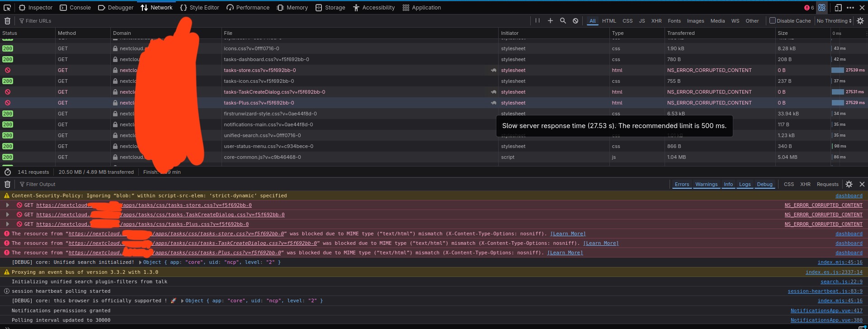Clear the console output trash icon
The width and height of the screenshot is (868, 329).
[x=7, y=184]
